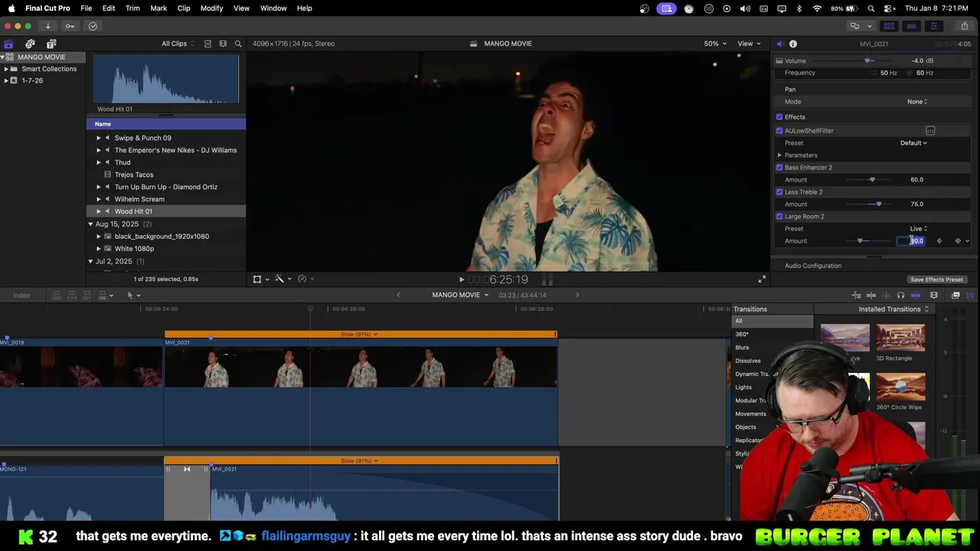Select the 60 Hz frequency radio

tap(910, 73)
